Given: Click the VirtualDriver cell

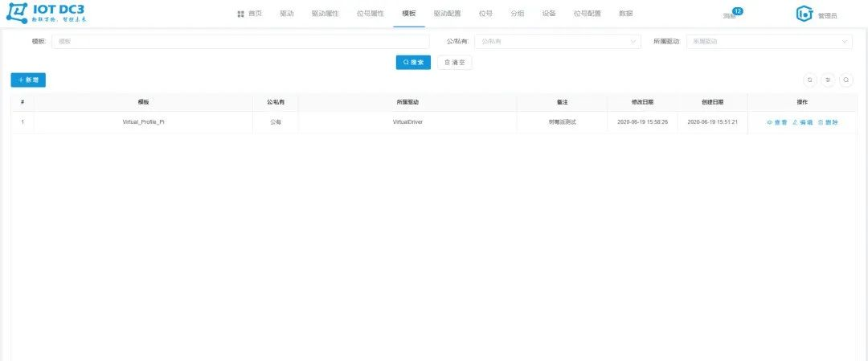Looking at the screenshot, I should pyautogui.click(x=407, y=122).
